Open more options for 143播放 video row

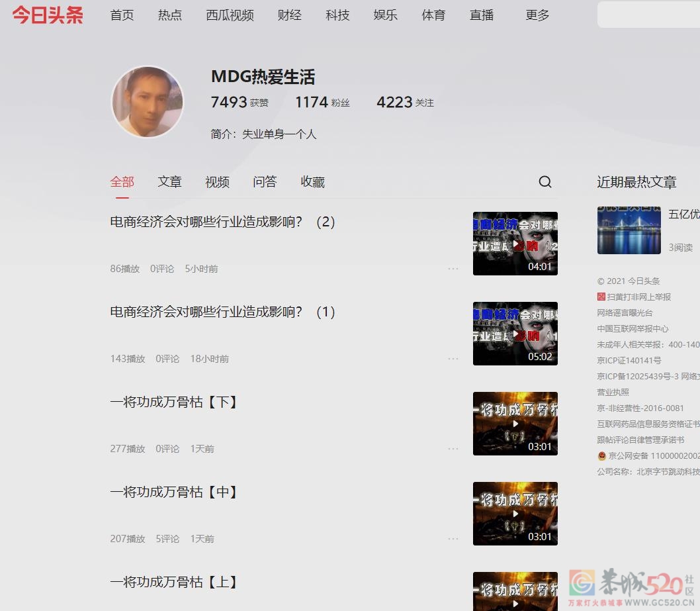coord(453,359)
